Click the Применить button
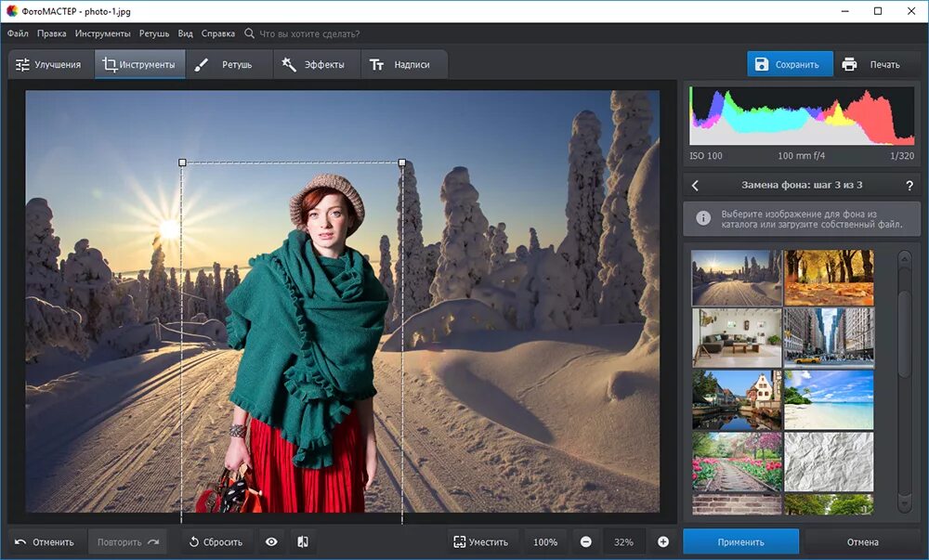Image resolution: width=929 pixels, height=560 pixels. pos(740,541)
